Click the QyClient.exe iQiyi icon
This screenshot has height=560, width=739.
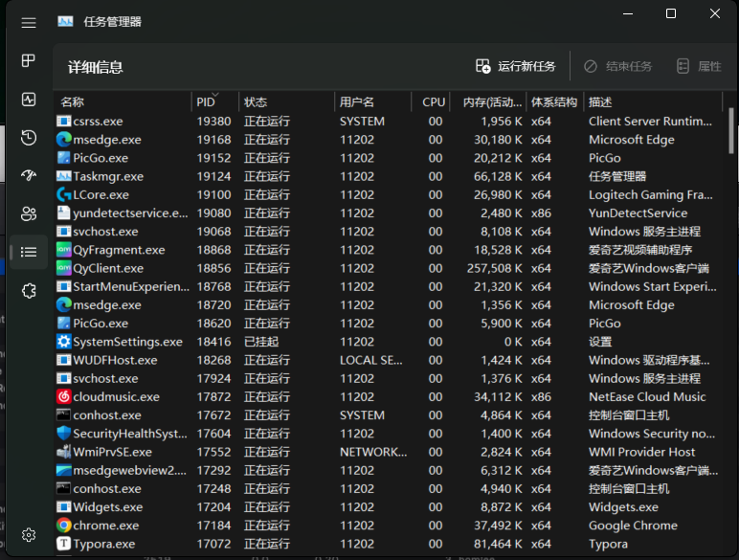point(63,268)
